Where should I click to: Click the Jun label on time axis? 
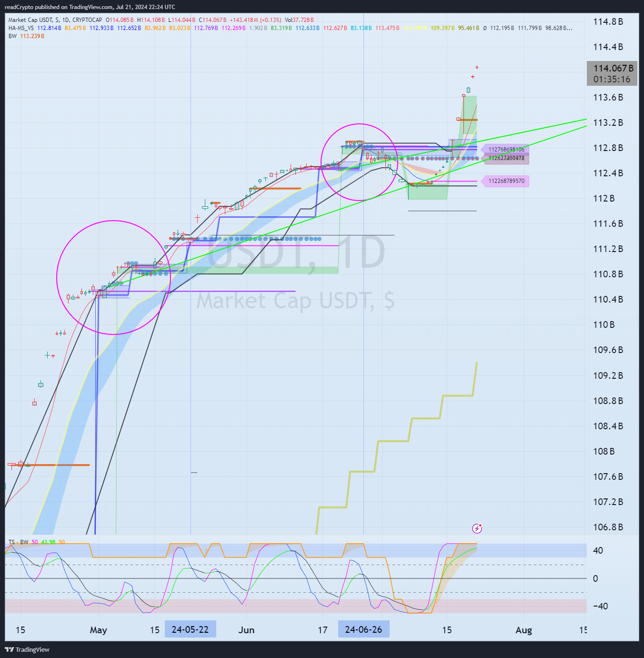pos(246,630)
